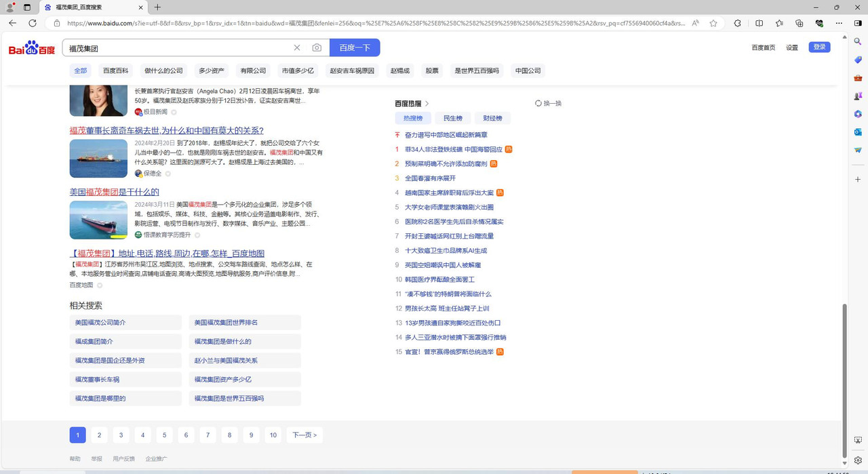Open the read aloud icon in address bar

point(695,23)
